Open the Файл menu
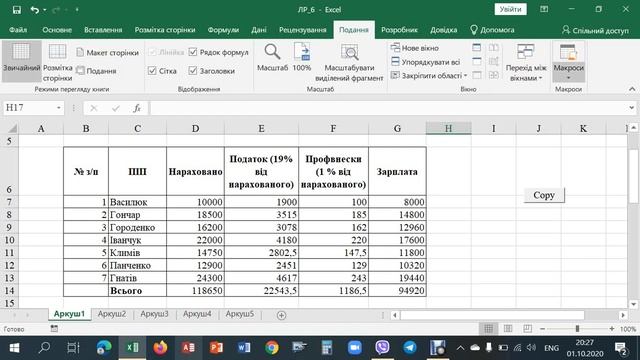The image size is (640, 360). (18, 30)
